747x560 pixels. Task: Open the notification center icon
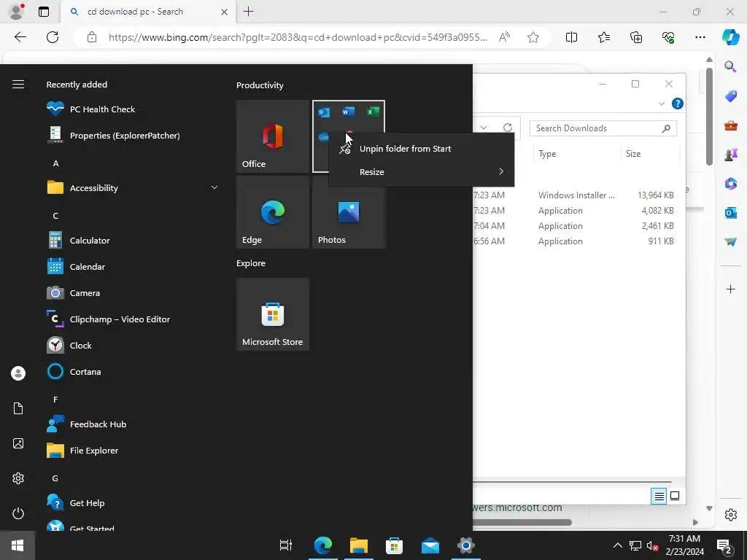click(724, 545)
